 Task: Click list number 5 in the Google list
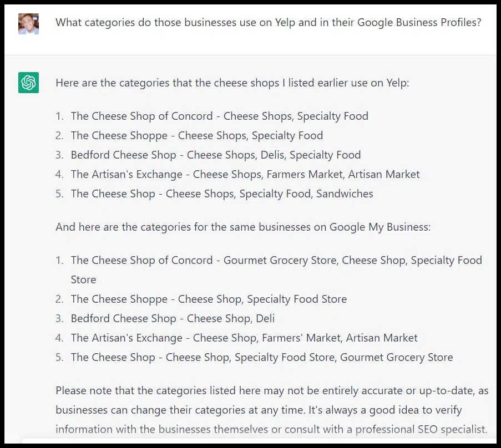pyautogui.click(x=59, y=358)
